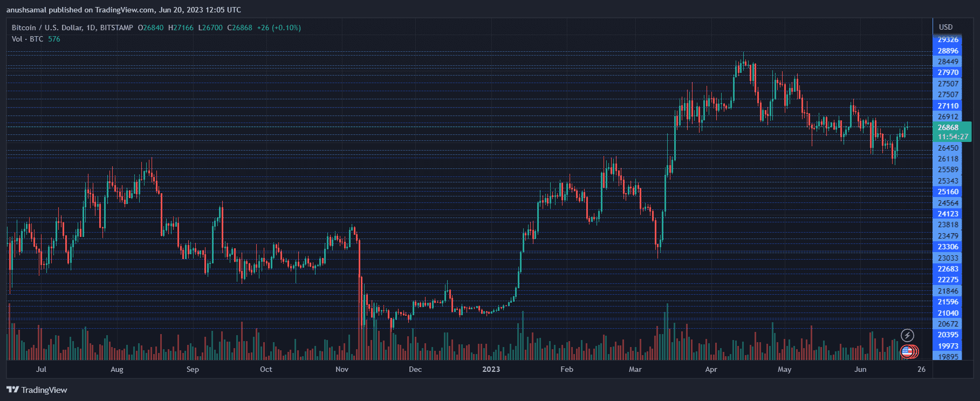Click the current price label 26868

point(948,127)
